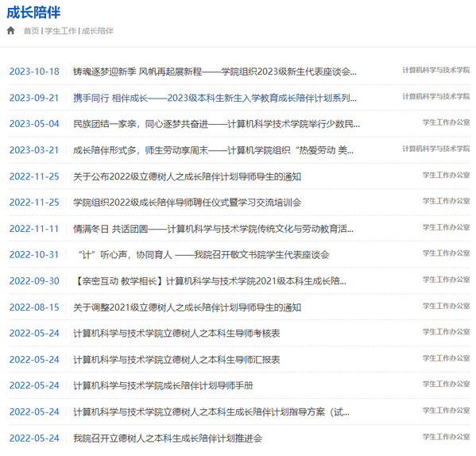Image resolution: width=476 pixels, height=456 pixels.
Task: Open the 情满冬日 共话团圆 article
Action: click(213, 229)
